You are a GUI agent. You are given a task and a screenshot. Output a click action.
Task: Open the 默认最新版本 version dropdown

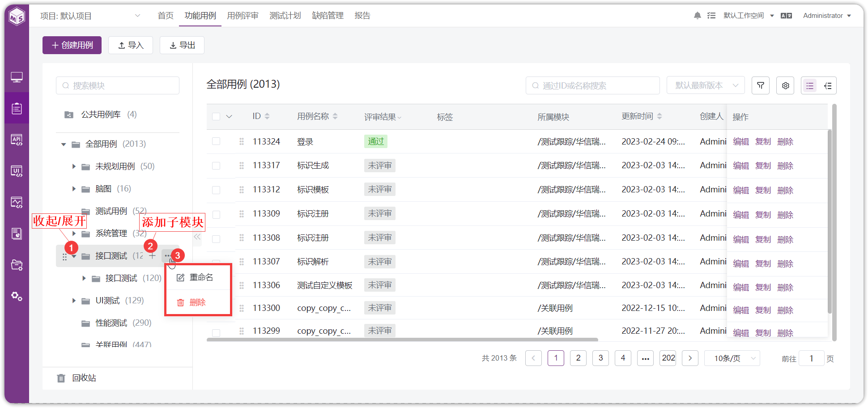click(x=706, y=85)
